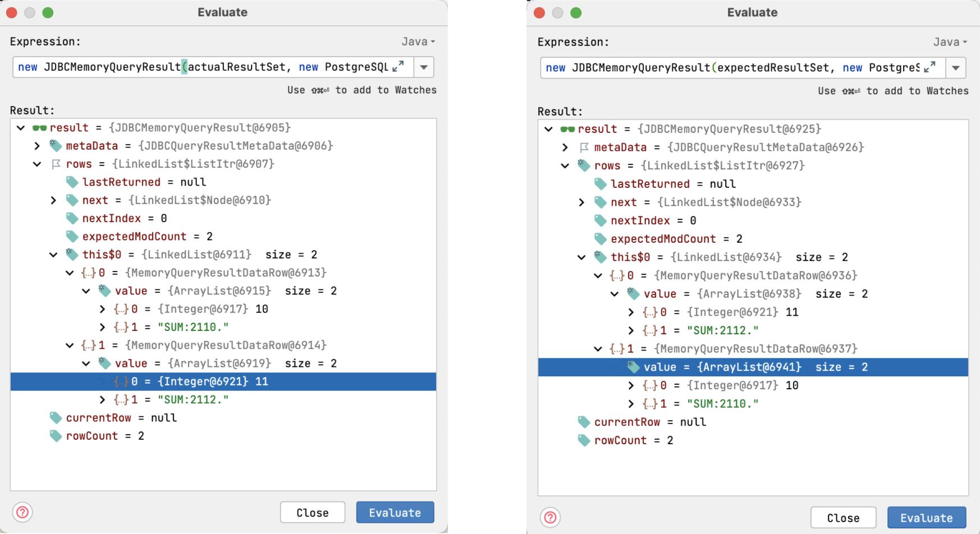Screen dimensions: 980x534
Task: Expand the metaData node in left result tree
Action: click(x=37, y=146)
